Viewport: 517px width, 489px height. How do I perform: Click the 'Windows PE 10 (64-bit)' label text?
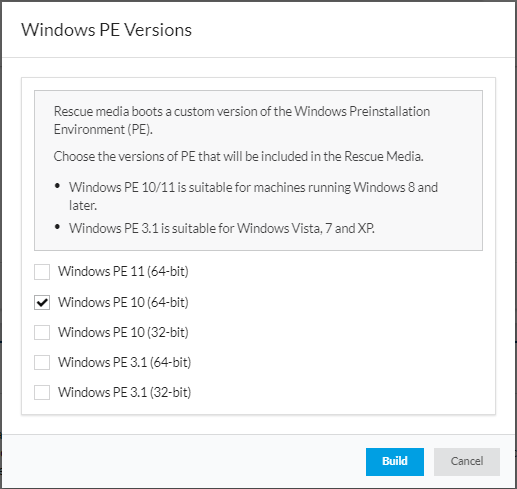(123, 302)
